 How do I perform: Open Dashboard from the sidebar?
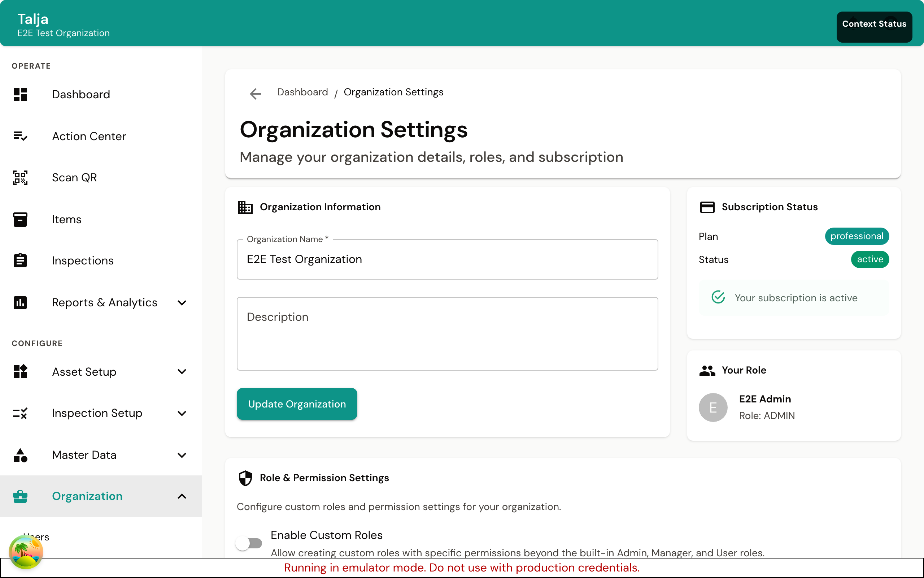(x=101, y=94)
